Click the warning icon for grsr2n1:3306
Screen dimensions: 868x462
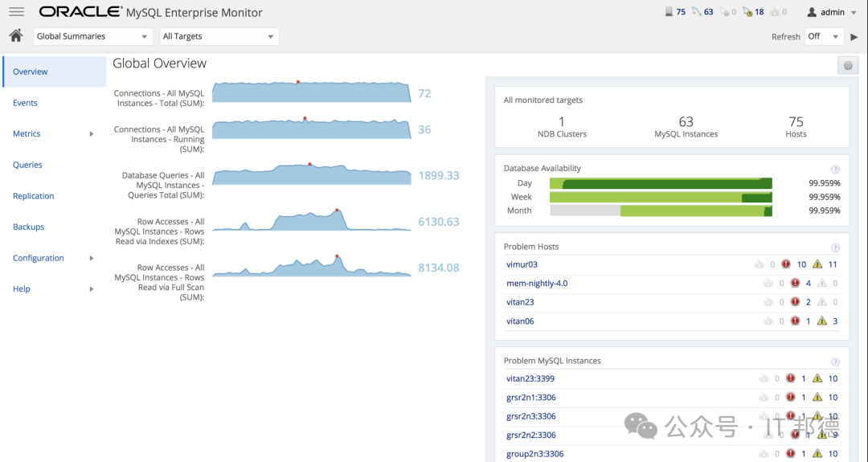[x=817, y=397]
